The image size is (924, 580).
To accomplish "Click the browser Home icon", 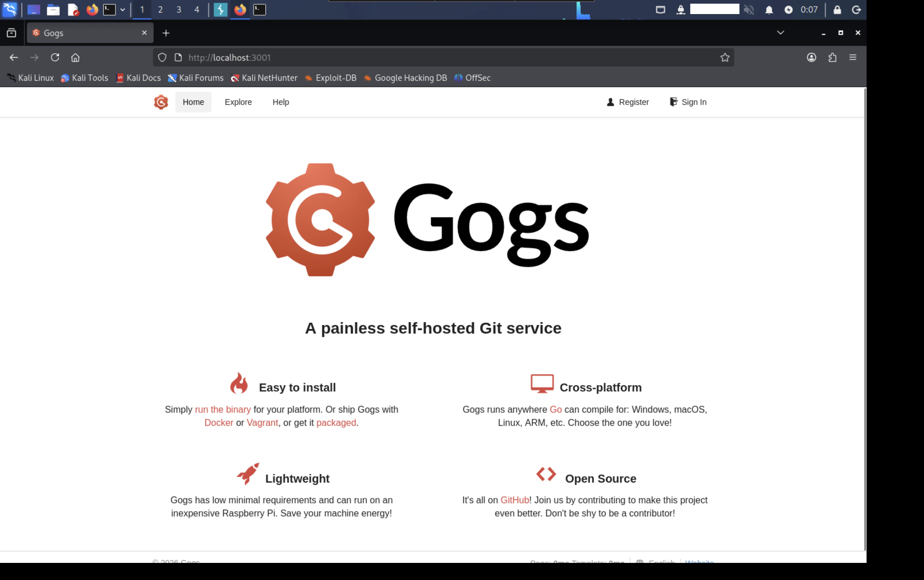I will [x=75, y=57].
